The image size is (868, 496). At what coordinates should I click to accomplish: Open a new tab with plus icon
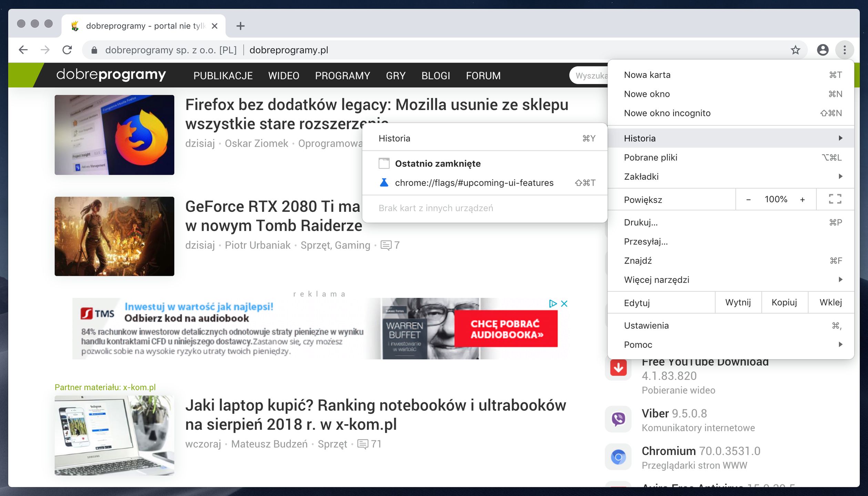241,26
